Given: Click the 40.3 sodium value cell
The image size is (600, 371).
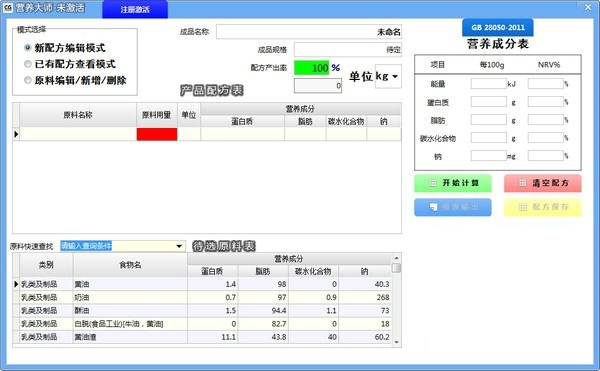Looking at the screenshot, I should click(365, 284).
